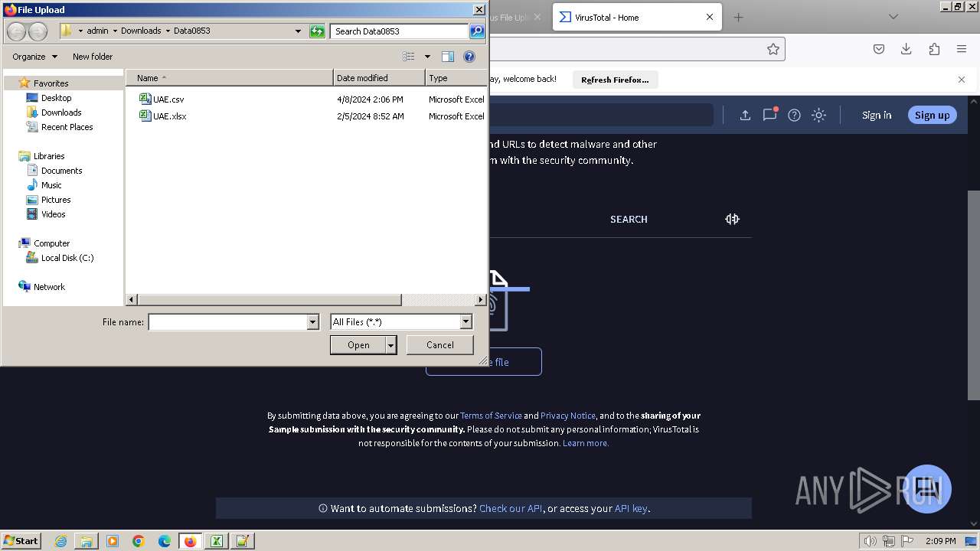Expand the address path dropdown arrow

(298, 31)
